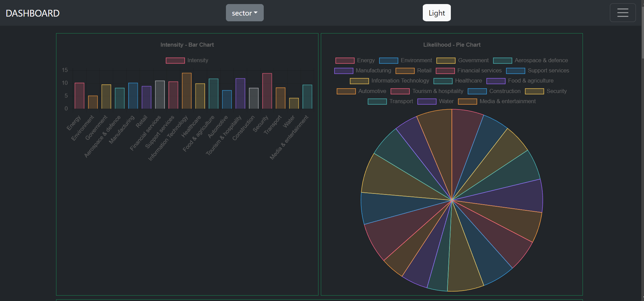
Task: Click the DASHBOARD brand title
Action: pyautogui.click(x=33, y=13)
